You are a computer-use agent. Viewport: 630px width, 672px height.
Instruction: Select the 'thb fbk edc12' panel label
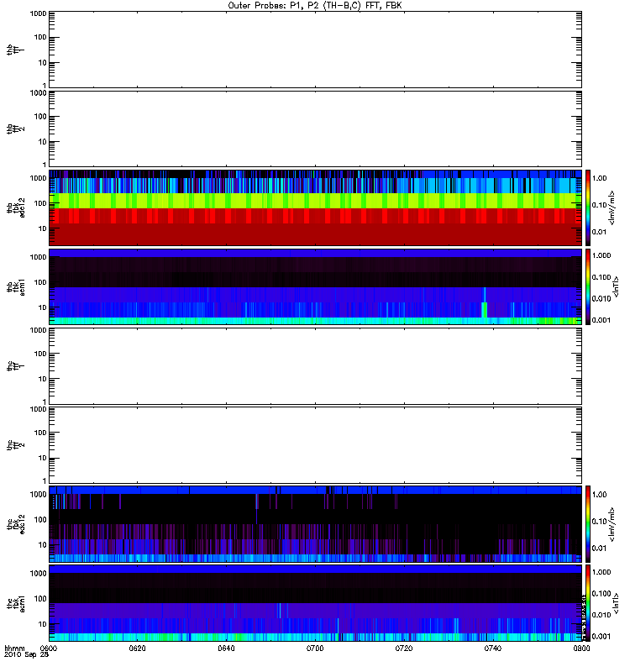point(15,207)
